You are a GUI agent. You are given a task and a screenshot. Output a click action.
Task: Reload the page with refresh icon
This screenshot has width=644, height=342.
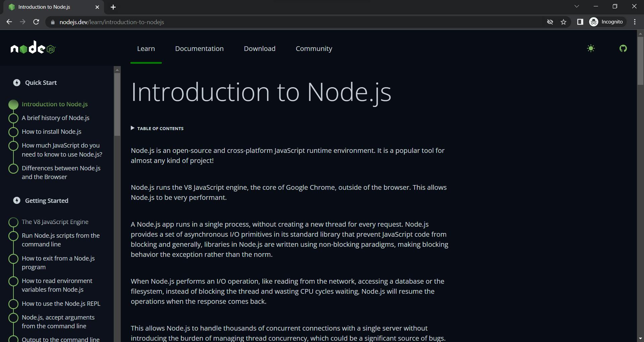click(x=36, y=22)
